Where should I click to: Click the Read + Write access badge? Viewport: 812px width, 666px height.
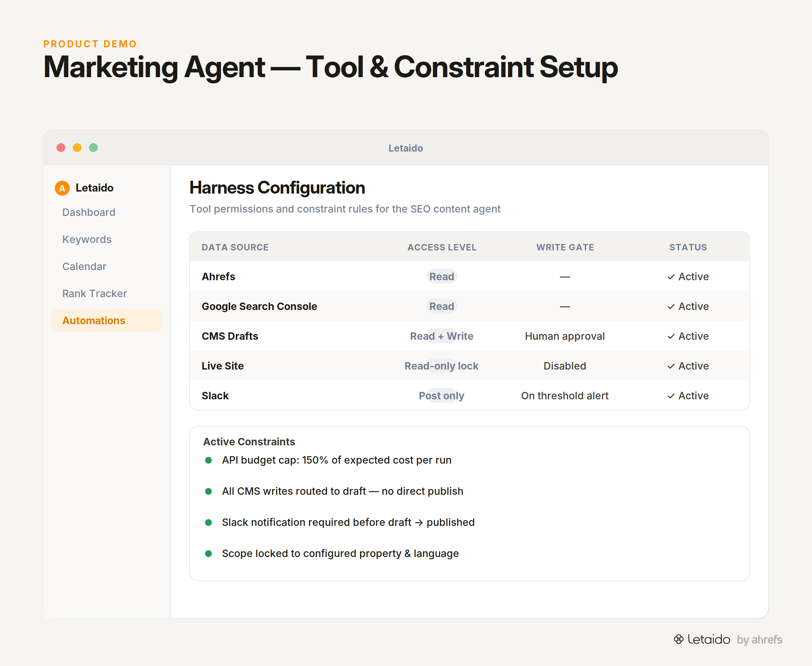pyautogui.click(x=442, y=336)
